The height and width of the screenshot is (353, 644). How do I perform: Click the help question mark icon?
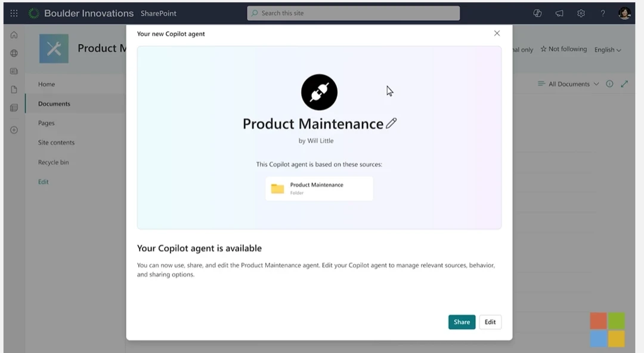click(x=603, y=13)
